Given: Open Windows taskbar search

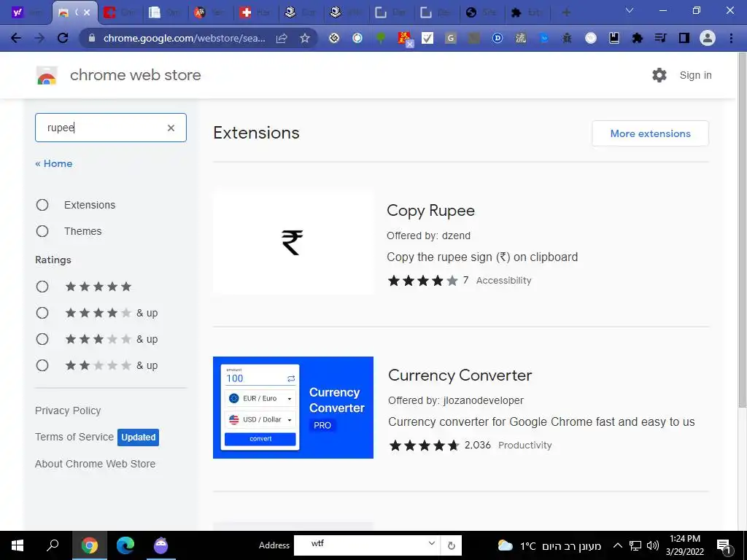Looking at the screenshot, I should (53, 545).
